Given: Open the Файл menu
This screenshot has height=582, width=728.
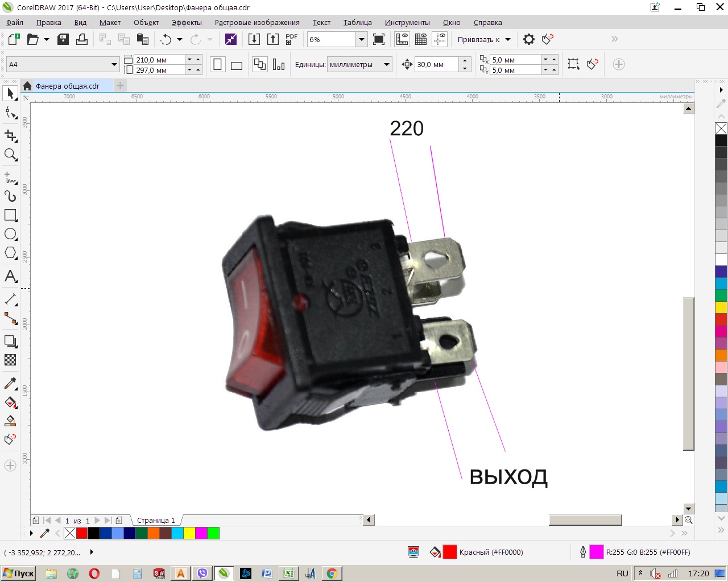Looking at the screenshot, I should click(x=15, y=23).
